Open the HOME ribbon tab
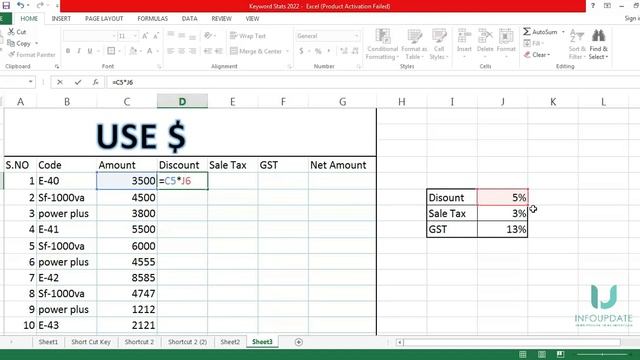This screenshot has width=640, height=360. pos(29,19)
